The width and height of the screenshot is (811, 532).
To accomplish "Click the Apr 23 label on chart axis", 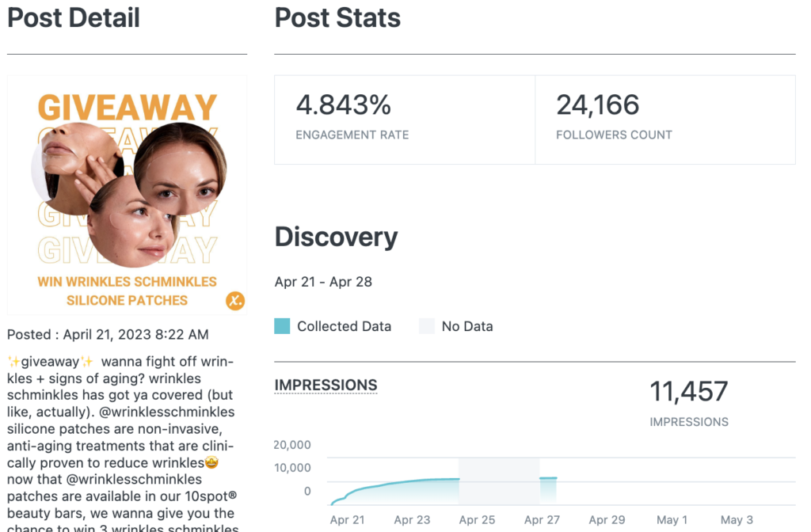I will pyautogui.click(x=412, y=520).
